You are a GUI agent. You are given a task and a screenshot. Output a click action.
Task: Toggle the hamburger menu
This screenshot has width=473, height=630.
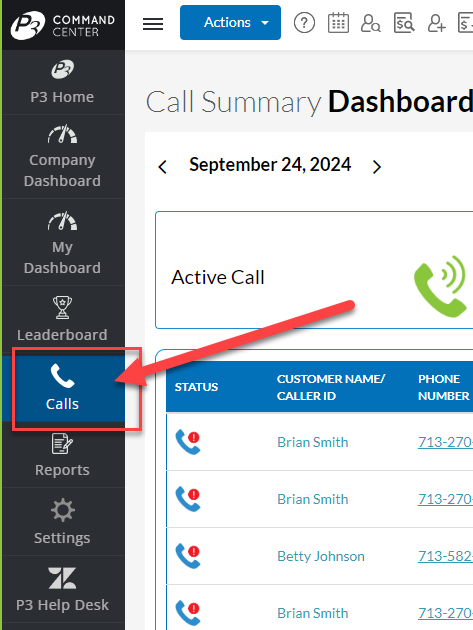[x=153, y=24]
